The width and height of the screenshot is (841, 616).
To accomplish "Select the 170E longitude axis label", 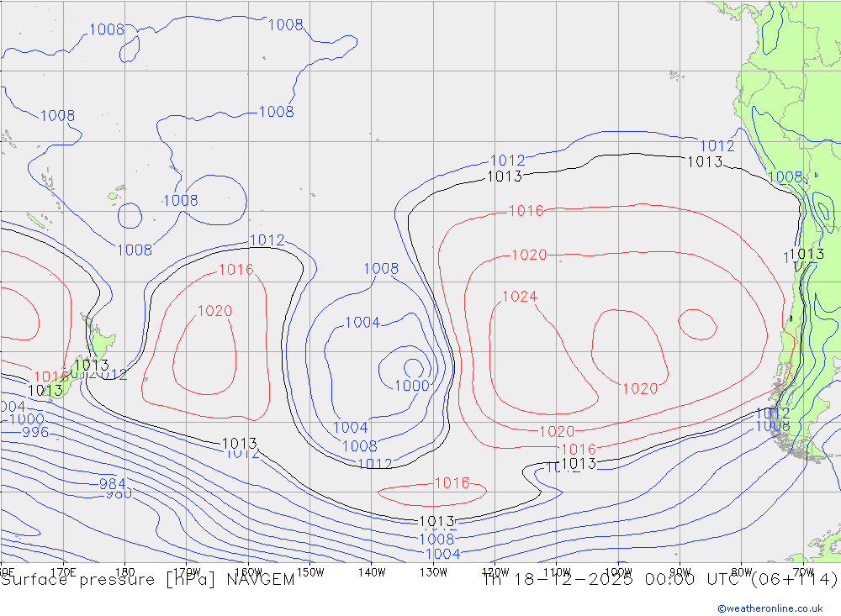I will (63, 571).
